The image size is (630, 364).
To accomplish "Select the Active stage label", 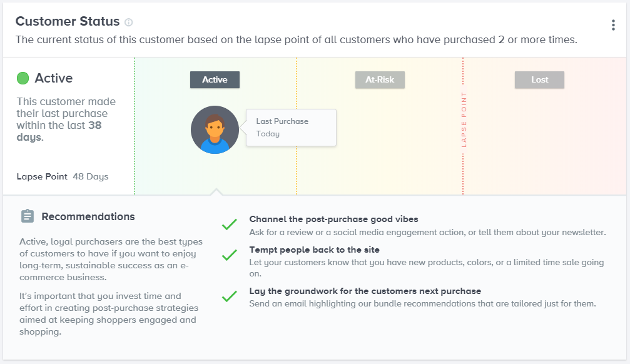I will tap(215, 79).
